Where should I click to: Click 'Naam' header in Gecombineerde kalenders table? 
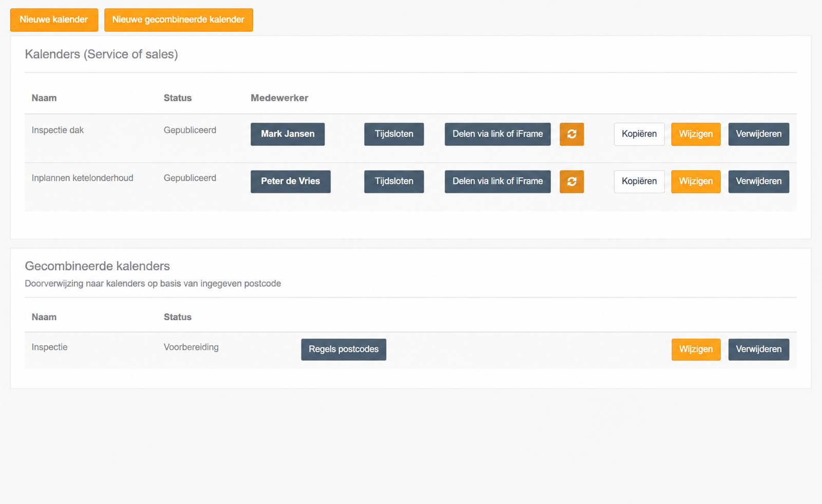pyautogui.click(x=44, y=317)
